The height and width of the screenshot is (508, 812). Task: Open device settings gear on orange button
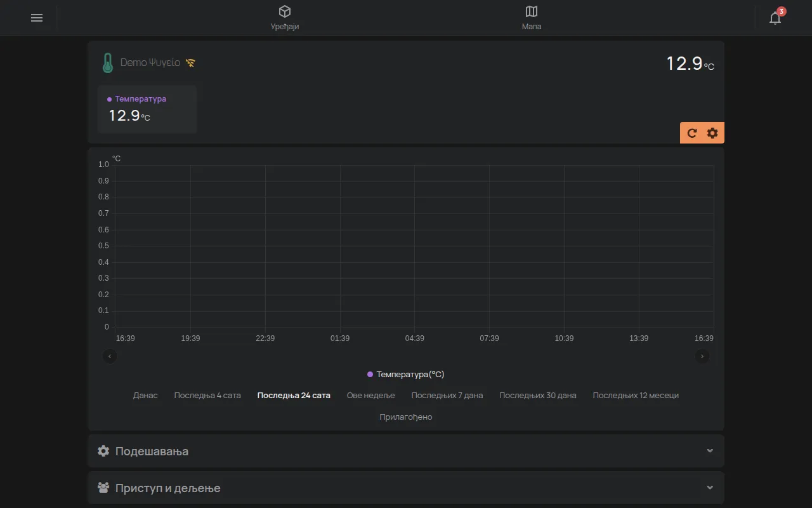tap(712, 133)
